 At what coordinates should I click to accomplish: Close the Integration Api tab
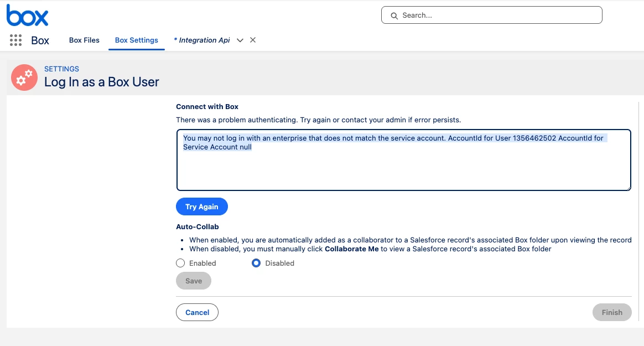coord(253,40)
